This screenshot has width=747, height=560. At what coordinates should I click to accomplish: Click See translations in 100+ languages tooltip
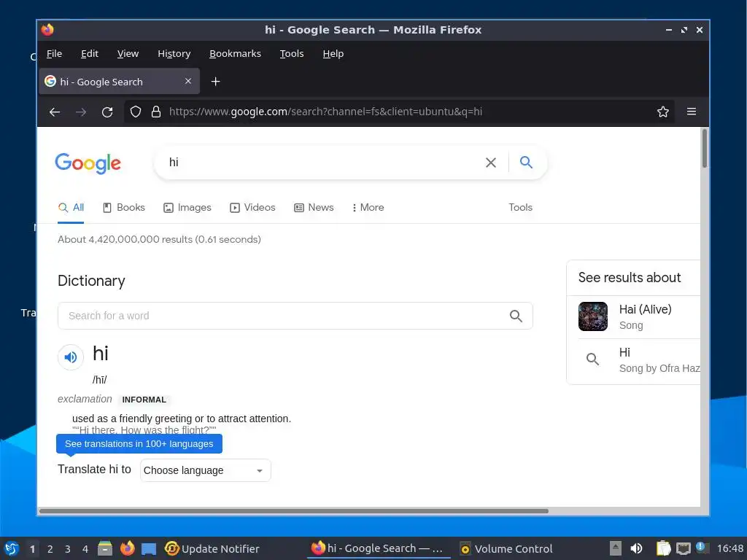click(139, 444)
